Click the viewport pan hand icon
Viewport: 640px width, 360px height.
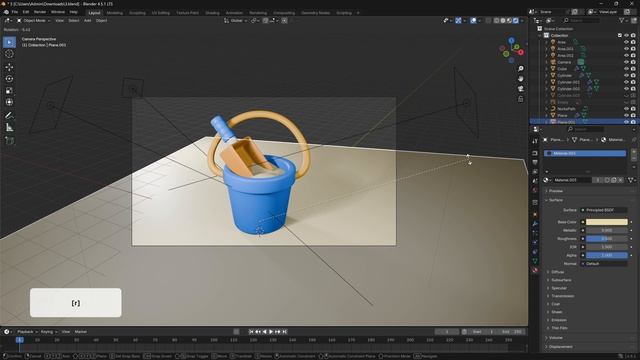tap(520, 78)
